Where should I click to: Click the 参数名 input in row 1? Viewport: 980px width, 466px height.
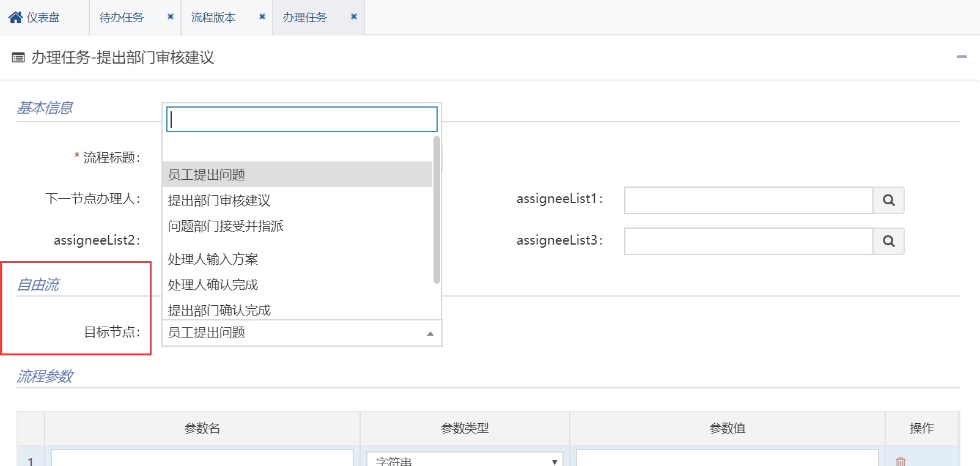pyautogui.click(x=202, y=458)
